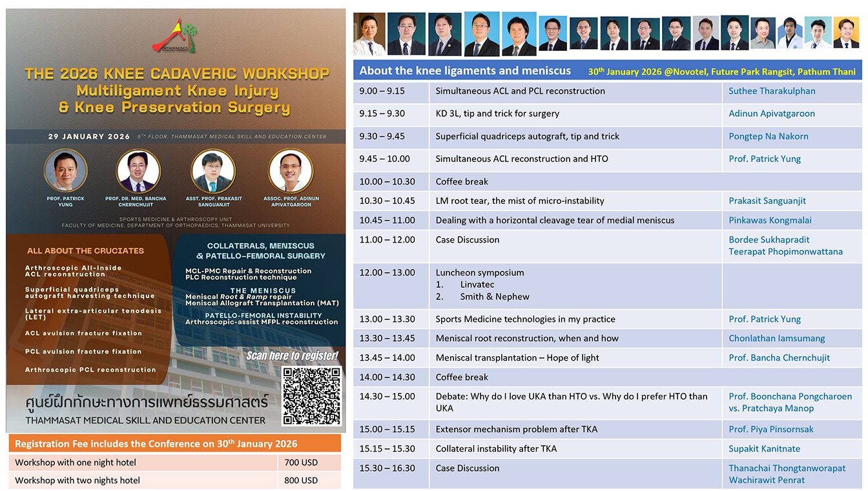Screen dimensions: 868x491
Task: Click Prof. Piya Pinsornsak in the schedule
Action: [x=770, y=429]
